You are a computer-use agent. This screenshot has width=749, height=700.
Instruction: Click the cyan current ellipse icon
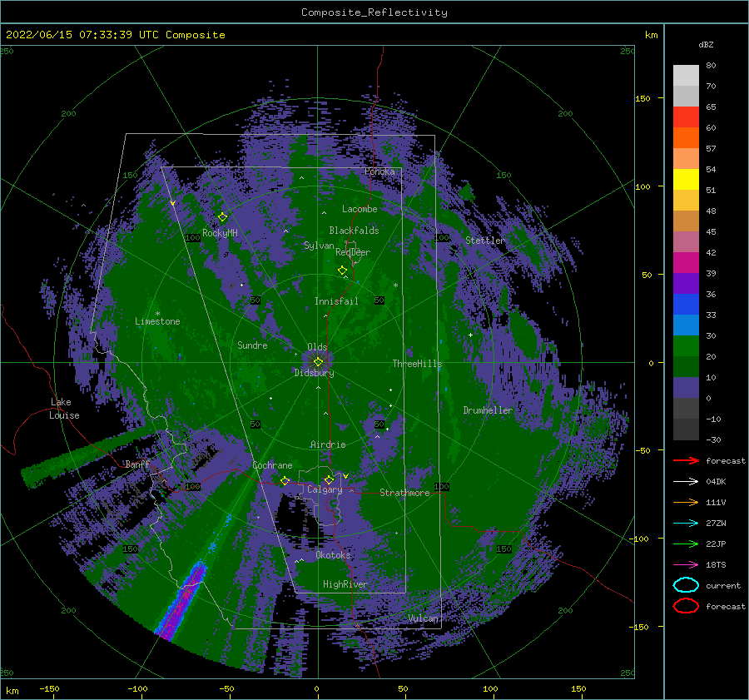[x=686, y=585]
